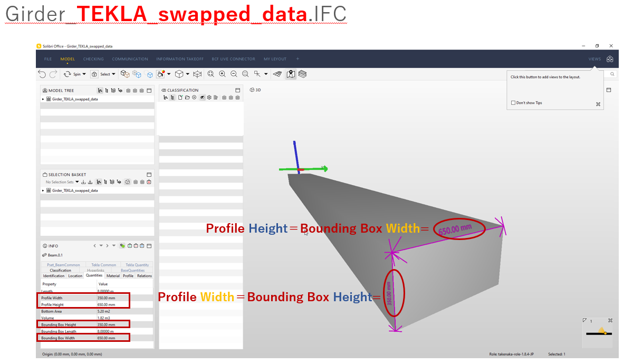Open the Profile tab in Info
633x364 pixels.
128,275
